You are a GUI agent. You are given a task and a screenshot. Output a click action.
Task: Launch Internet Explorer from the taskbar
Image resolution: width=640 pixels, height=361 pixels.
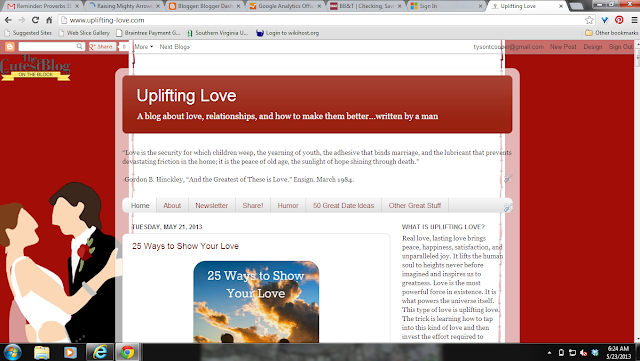click(100, 352)
